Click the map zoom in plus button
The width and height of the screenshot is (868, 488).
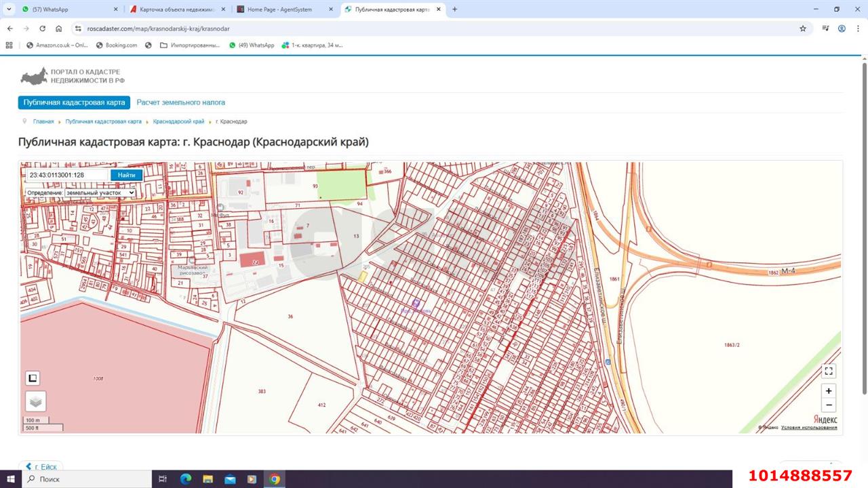(828, 391)
